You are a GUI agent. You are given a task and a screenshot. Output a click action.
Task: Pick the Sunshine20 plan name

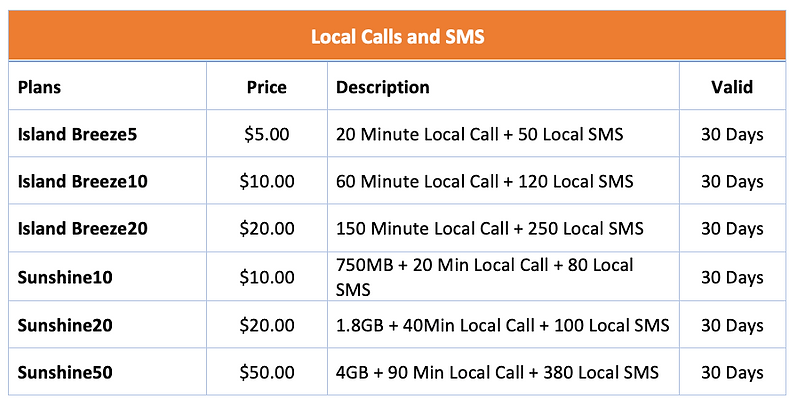65,325
